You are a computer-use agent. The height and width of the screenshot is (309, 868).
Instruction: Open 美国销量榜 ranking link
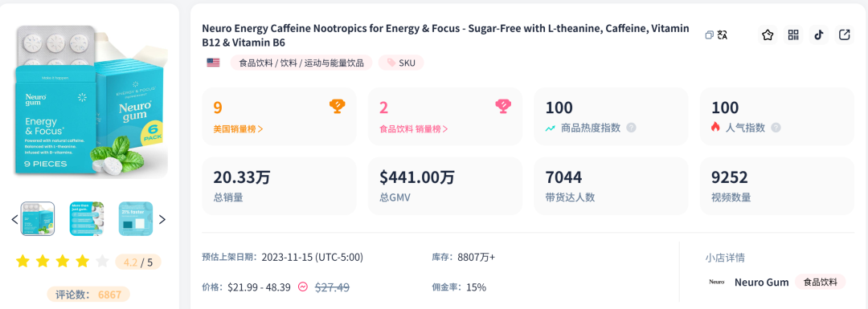tap(238, 128)
